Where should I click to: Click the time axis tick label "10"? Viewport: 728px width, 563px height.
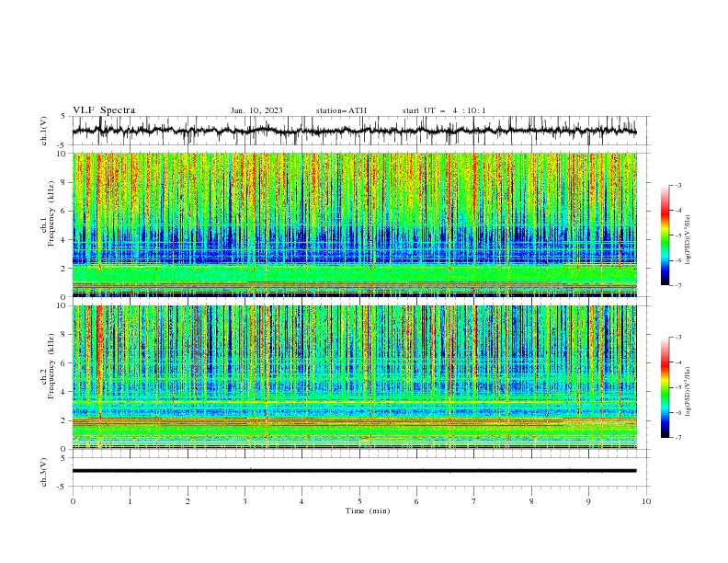(646, 501)
